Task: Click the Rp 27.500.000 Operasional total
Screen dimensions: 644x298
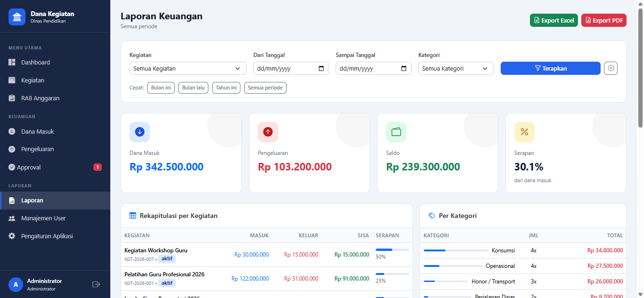Action: coord(605,266)
